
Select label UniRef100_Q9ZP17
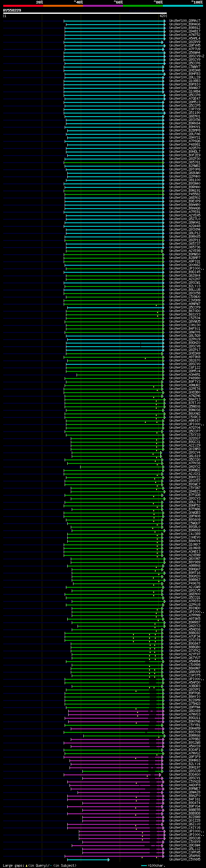185,350
